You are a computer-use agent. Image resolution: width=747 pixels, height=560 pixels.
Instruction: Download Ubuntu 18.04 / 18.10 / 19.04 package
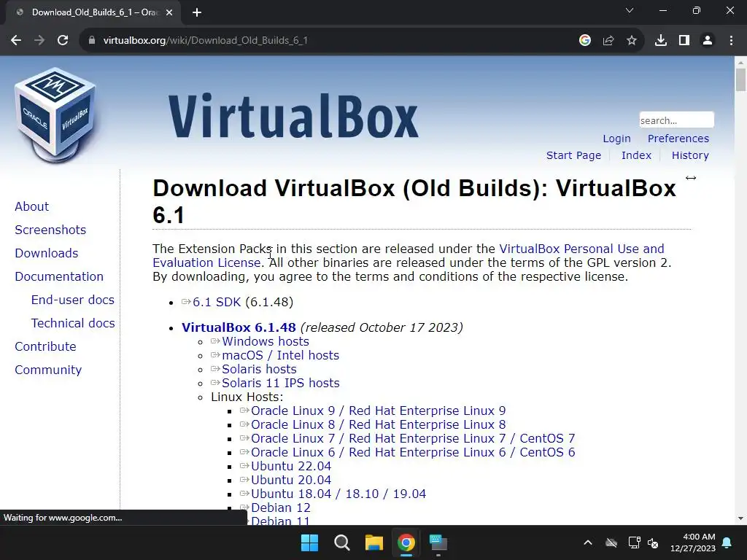(338, 494)
